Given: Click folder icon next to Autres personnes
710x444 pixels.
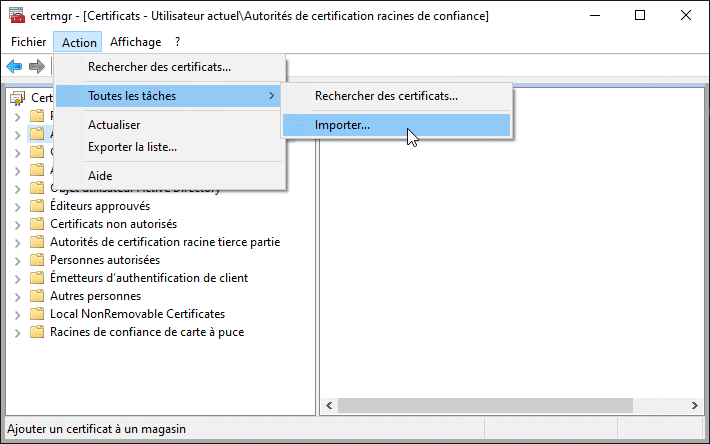Looking at the screenshot, I should pyautogui.click(x=37, y=296).
